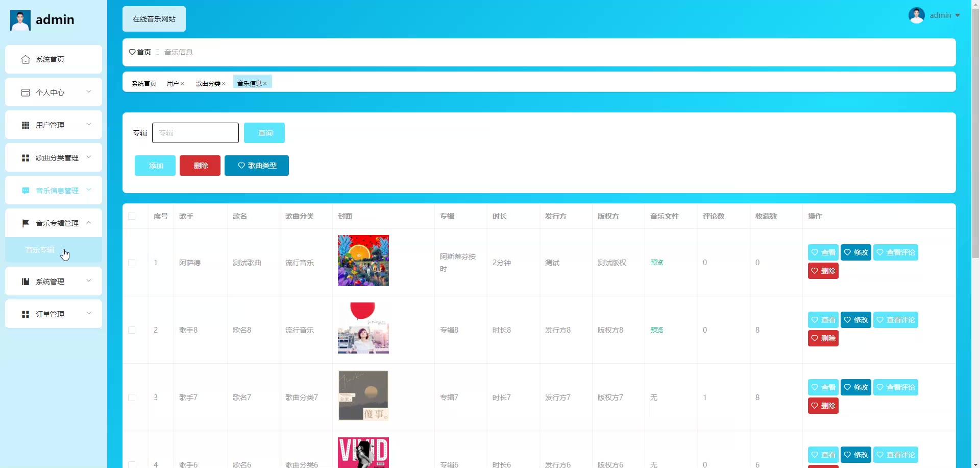Image resolution: width=980 pixels, height=468 pixels.
Task: Open the 傻事 cover thumbnail for 歌名7
Action: click(x=363, y=395)
